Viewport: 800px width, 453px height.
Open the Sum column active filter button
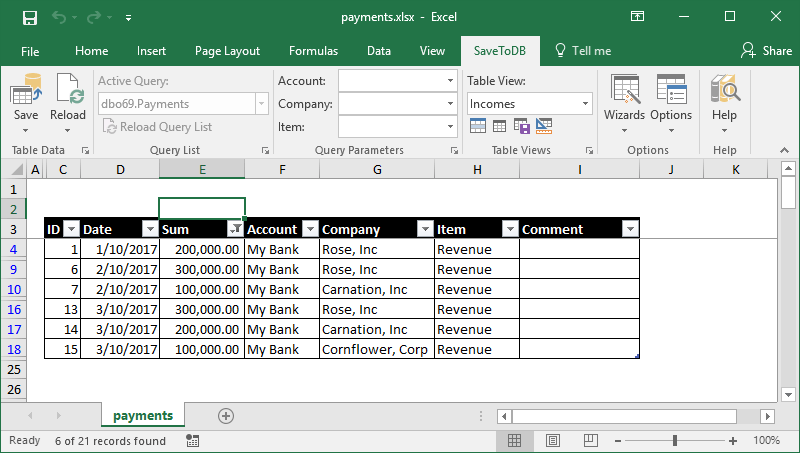235,230
